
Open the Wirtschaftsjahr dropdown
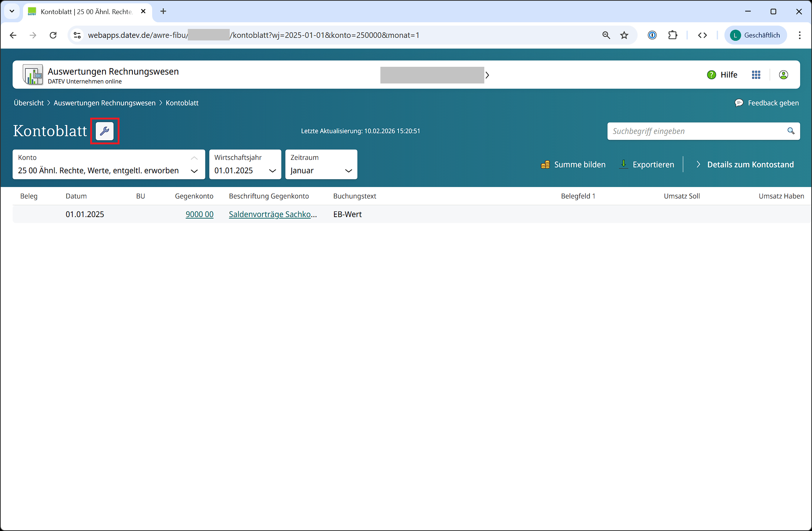coord(245,164)
